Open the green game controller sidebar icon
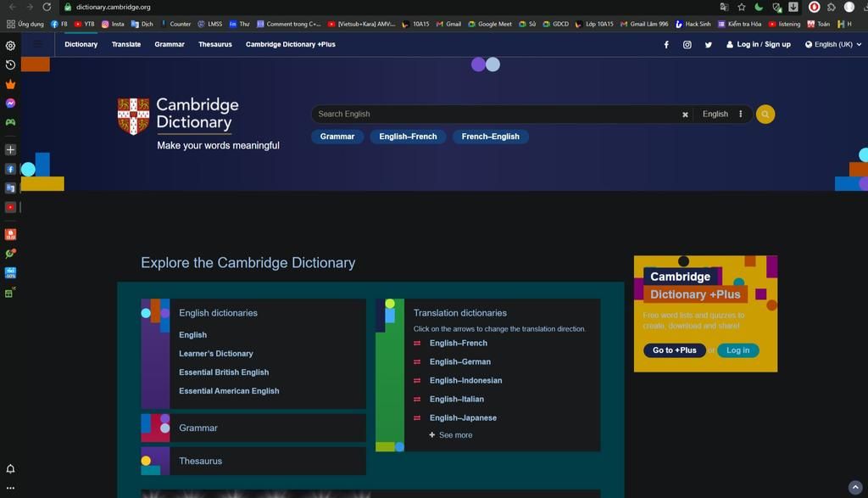This screenshot has height=498, width=868. coord(10,122)
